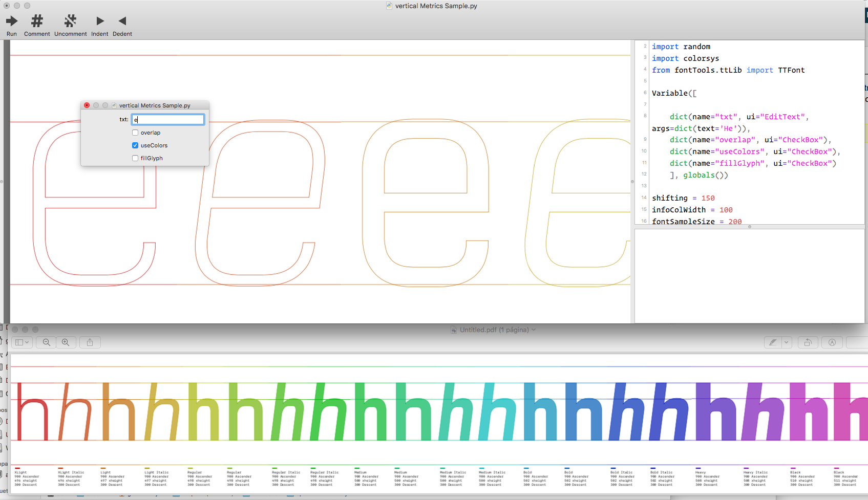Click the 'import colorsys' code line

tap(685, 58)
